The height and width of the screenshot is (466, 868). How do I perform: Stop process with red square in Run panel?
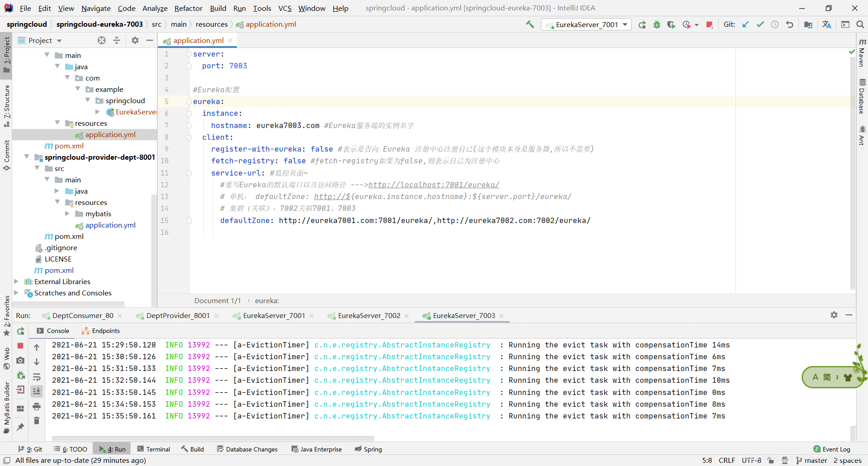pyautogui.click(x=20, y=346)
